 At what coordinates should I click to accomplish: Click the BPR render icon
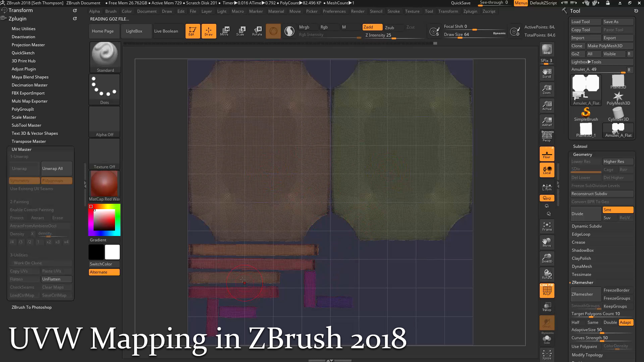coord(547,50)
